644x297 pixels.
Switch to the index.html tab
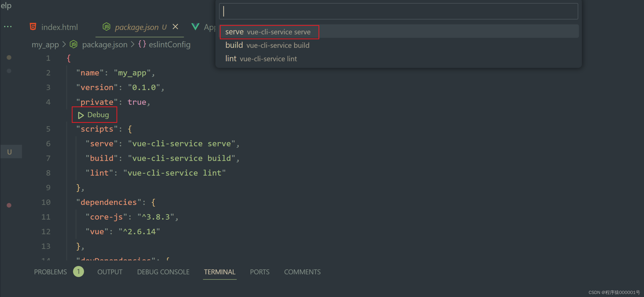pyautogui.click(x=59, y=27)
